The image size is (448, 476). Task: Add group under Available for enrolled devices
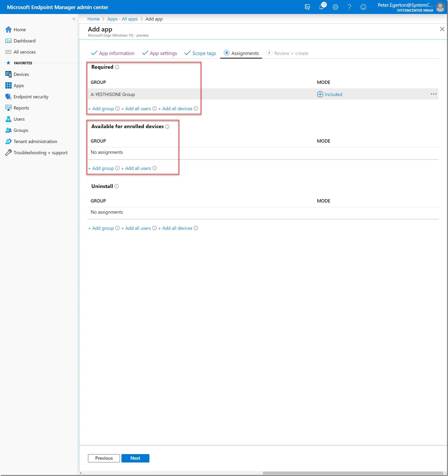tap(103, 168)
